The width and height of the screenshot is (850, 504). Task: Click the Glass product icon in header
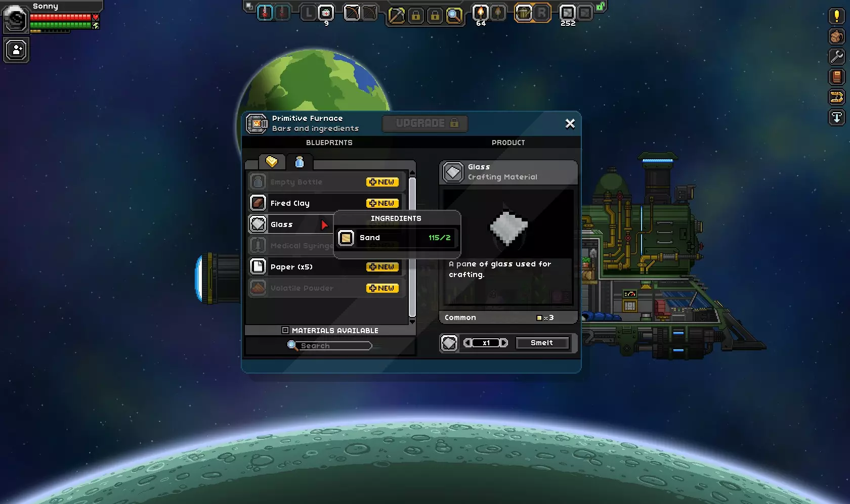(x=453, y=172)
